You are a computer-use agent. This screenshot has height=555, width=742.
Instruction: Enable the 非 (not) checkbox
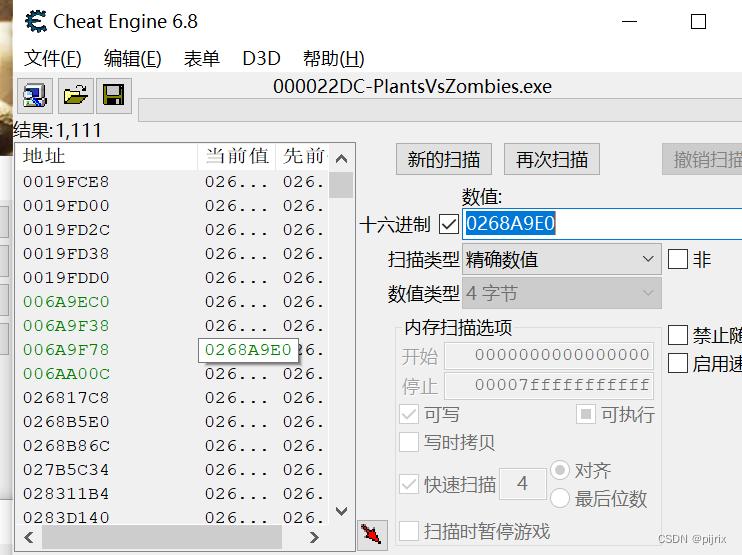(x=678, y=259)
